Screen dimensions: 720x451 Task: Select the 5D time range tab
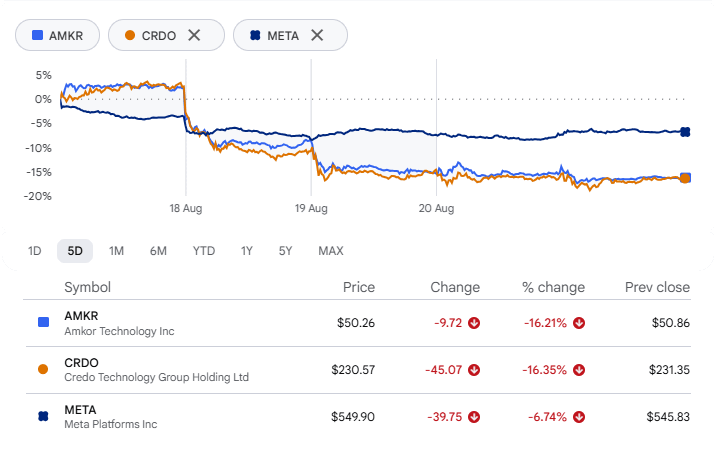tap(75, 251)
